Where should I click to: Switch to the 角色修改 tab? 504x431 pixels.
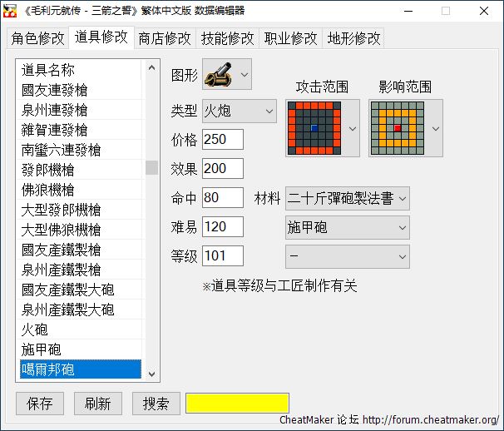click(37, 38)
